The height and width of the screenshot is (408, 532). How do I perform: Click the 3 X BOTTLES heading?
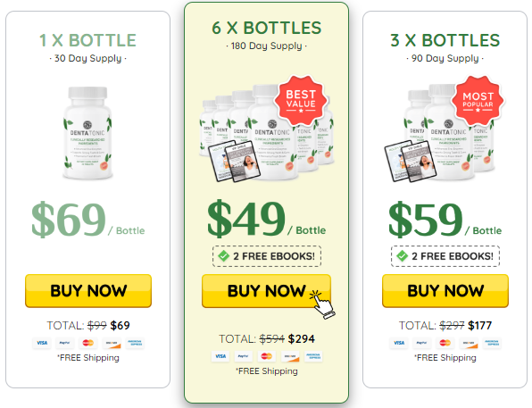(x=445, y=40)
